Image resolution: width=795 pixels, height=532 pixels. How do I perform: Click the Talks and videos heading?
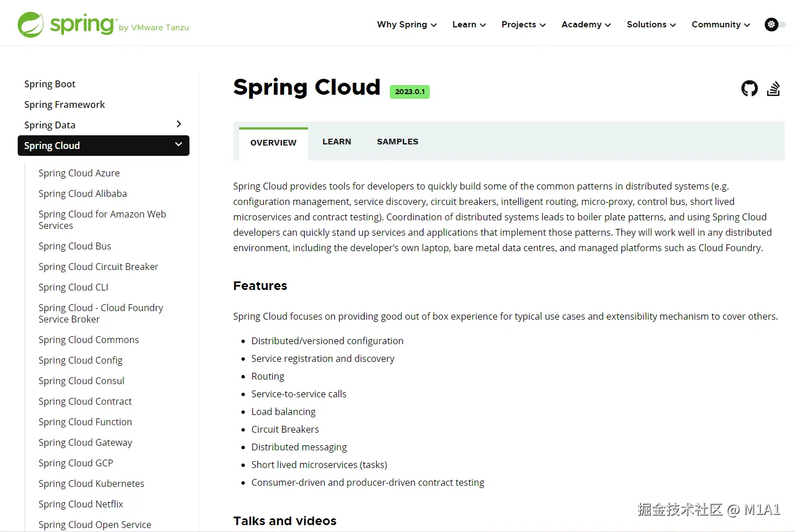(x=285, y=521)
